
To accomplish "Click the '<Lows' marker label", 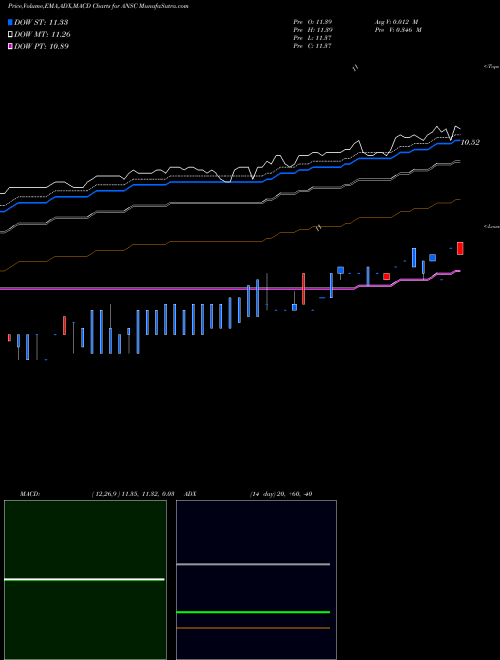I will [x=492, y=226].
